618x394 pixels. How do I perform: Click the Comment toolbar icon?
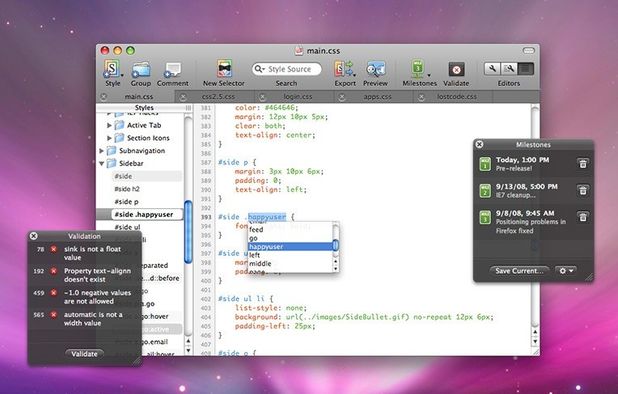(173, 70)
